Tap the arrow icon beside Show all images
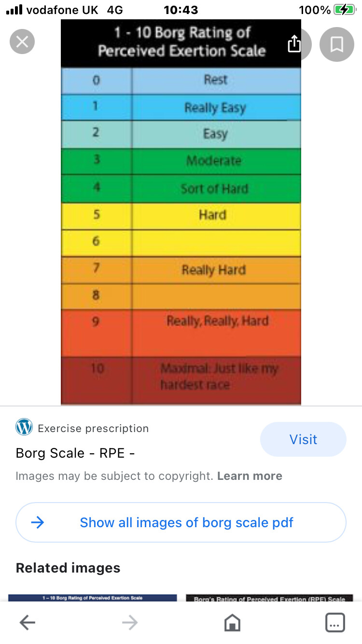 point(37,522)
